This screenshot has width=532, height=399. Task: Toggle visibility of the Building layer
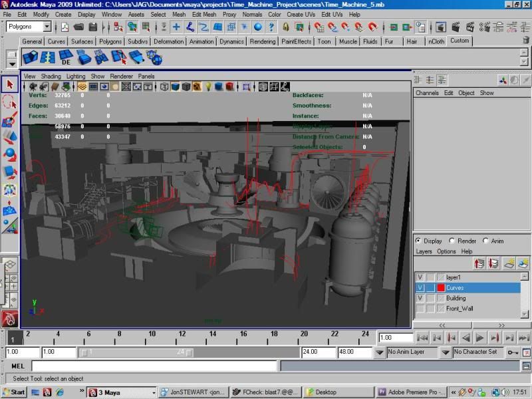click(x=419, y=298)
